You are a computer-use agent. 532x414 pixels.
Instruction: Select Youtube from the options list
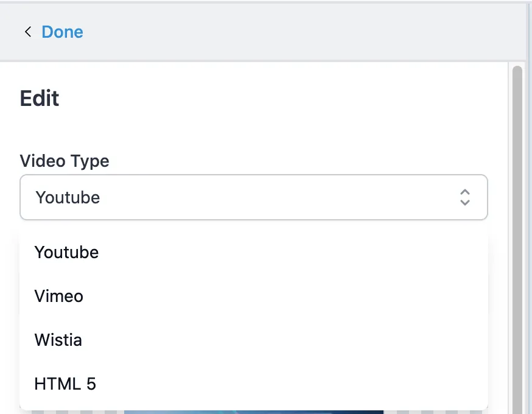pyautogui.click(x=66, y=252)
